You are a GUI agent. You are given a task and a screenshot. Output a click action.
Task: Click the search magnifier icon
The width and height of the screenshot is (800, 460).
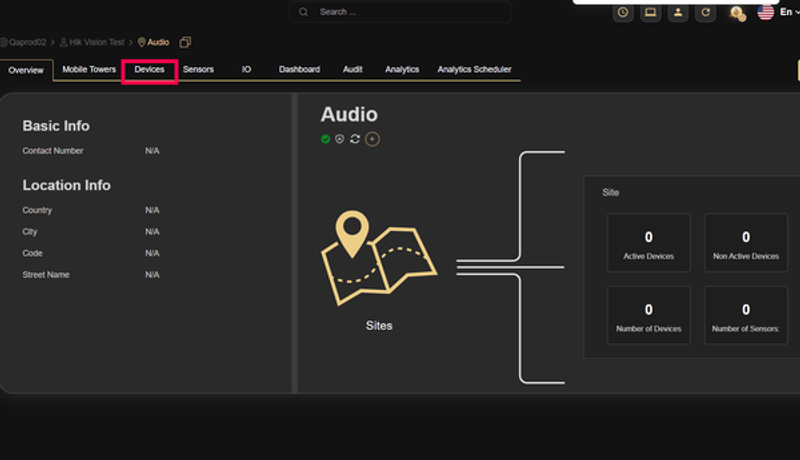click(x=303, y=12)
